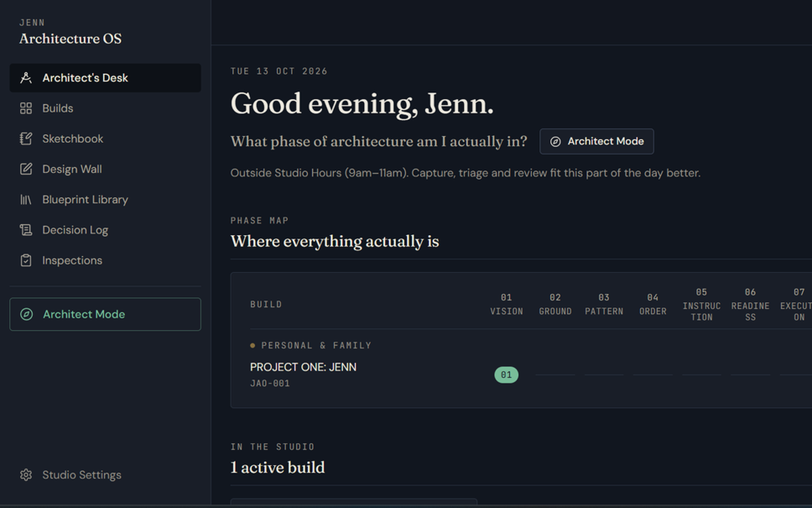Click the JAO-001 build code

[270, 383]
